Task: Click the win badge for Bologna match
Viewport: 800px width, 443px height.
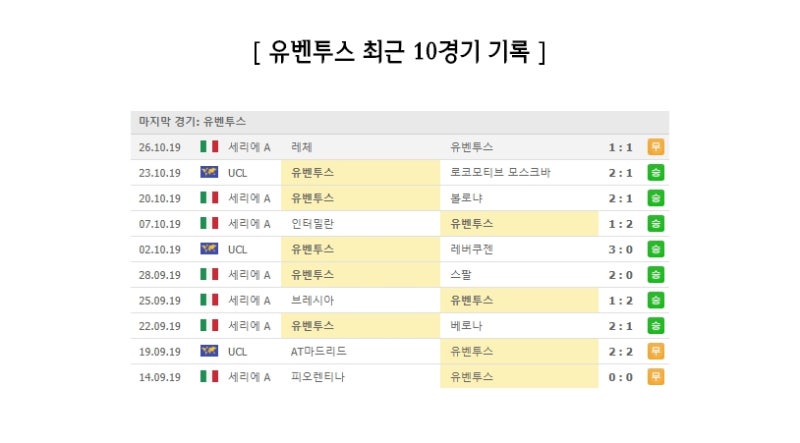Action: point(656,198)
